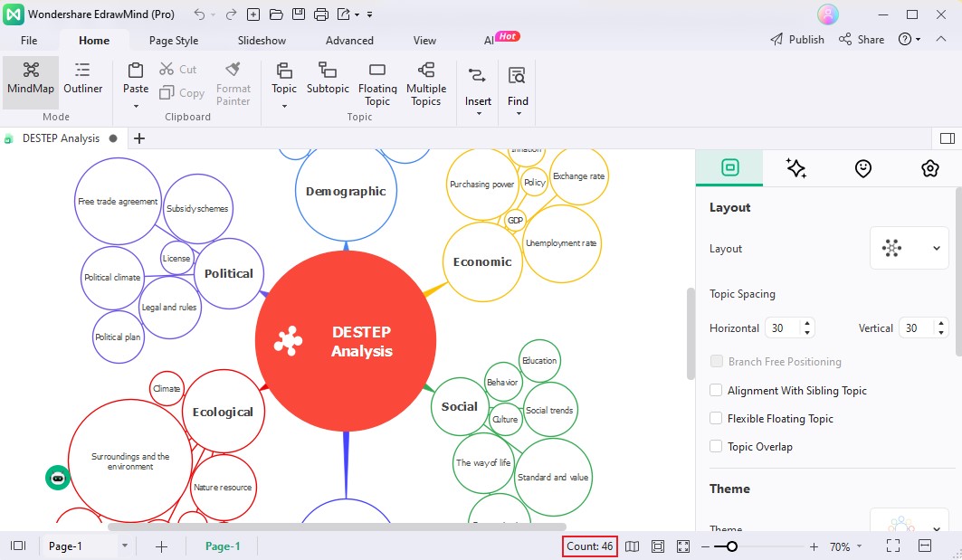Select the layout style panel tab

click(729, 167)
